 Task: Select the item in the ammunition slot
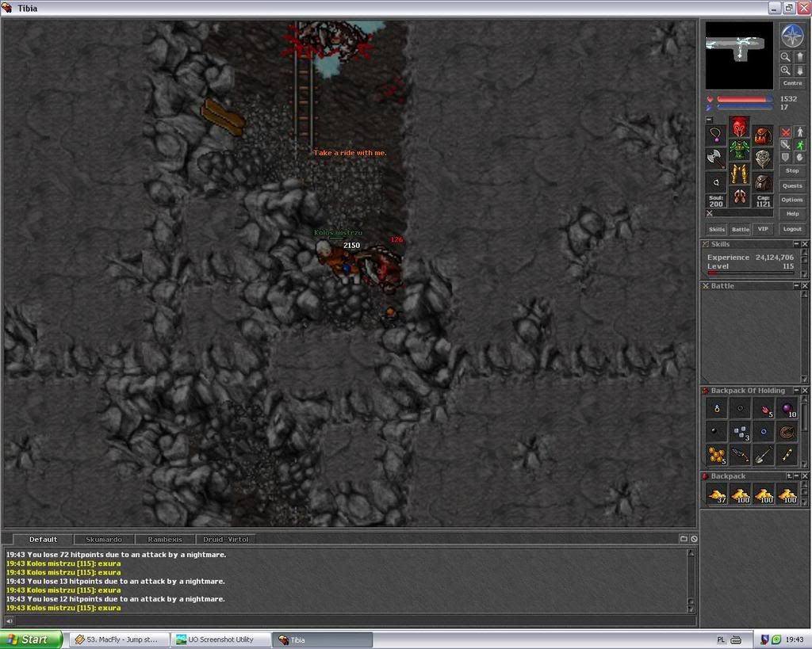pyautogui.click(x=764, y=183)
